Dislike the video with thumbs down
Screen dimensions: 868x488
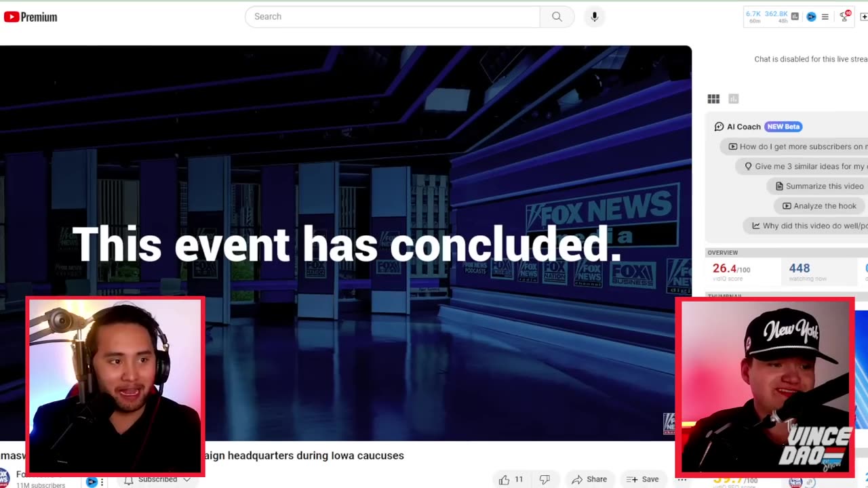click(x=544, y=479)
